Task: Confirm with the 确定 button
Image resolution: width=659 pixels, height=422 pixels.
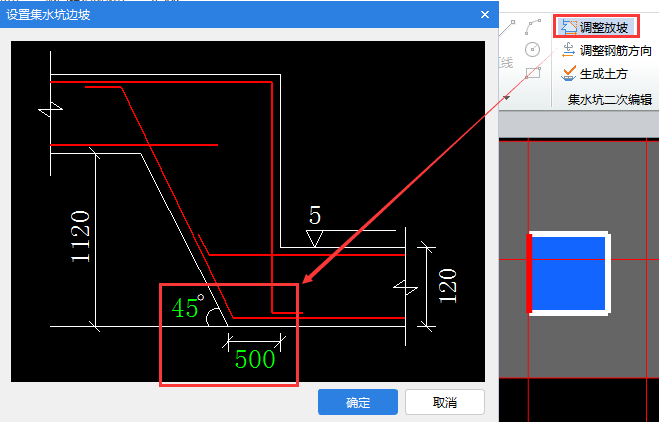Action: pyautogui.click(x=358, y=402)
